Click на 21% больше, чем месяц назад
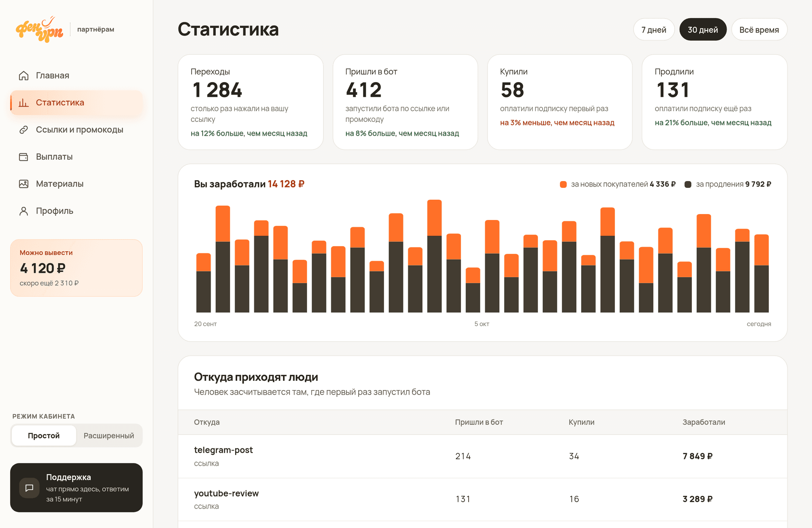This screenshot has height=528, width=812. pos(713,123)
